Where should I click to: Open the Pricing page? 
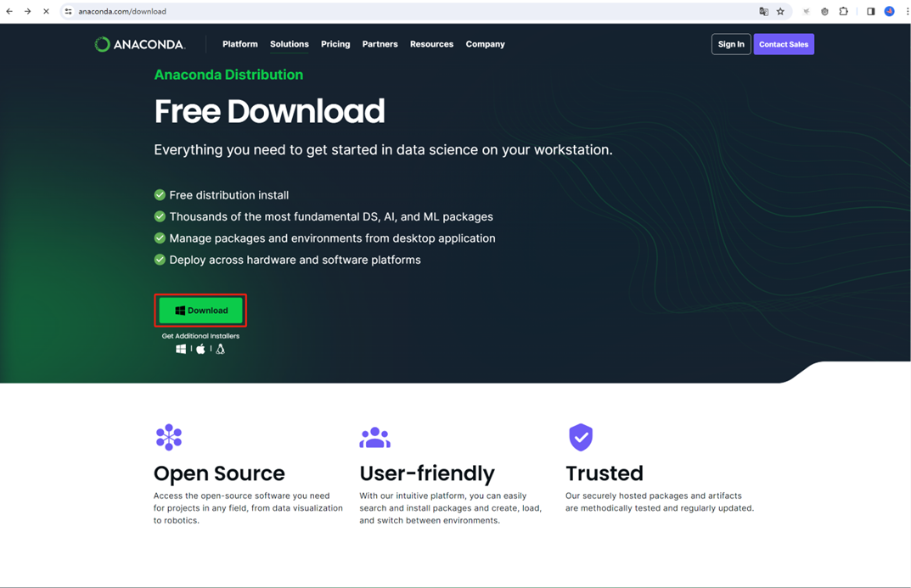[335, 44]
